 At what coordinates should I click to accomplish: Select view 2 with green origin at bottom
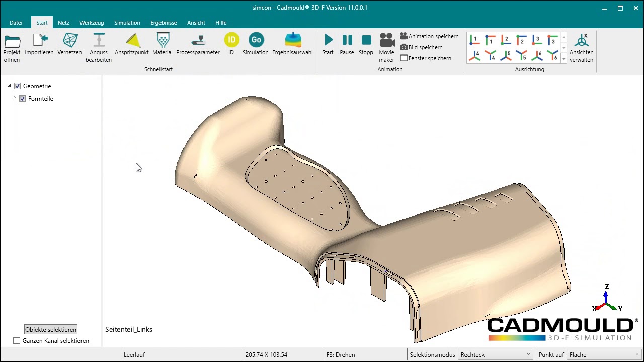click(x=506, y=40)
